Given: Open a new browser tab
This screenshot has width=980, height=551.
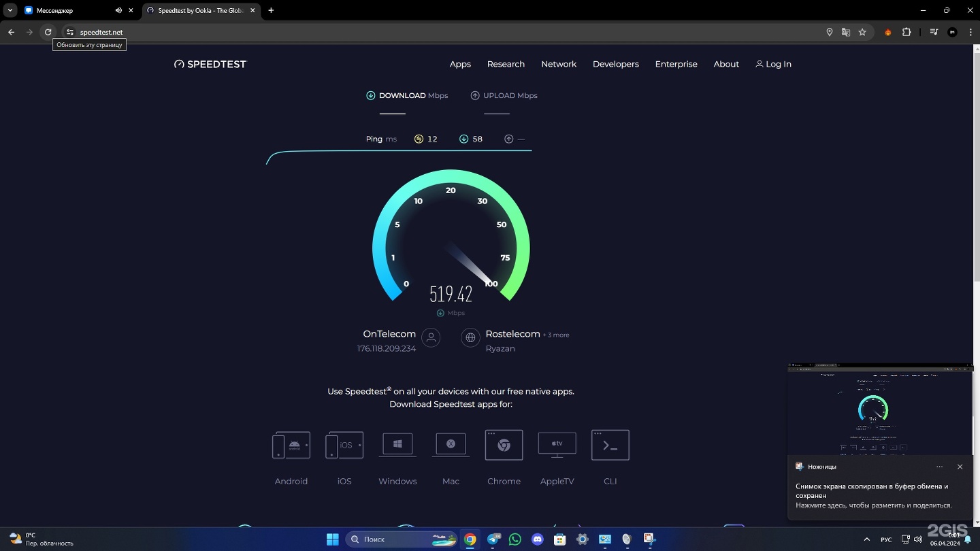Looking at the screenshot, I should click(271, 11).
